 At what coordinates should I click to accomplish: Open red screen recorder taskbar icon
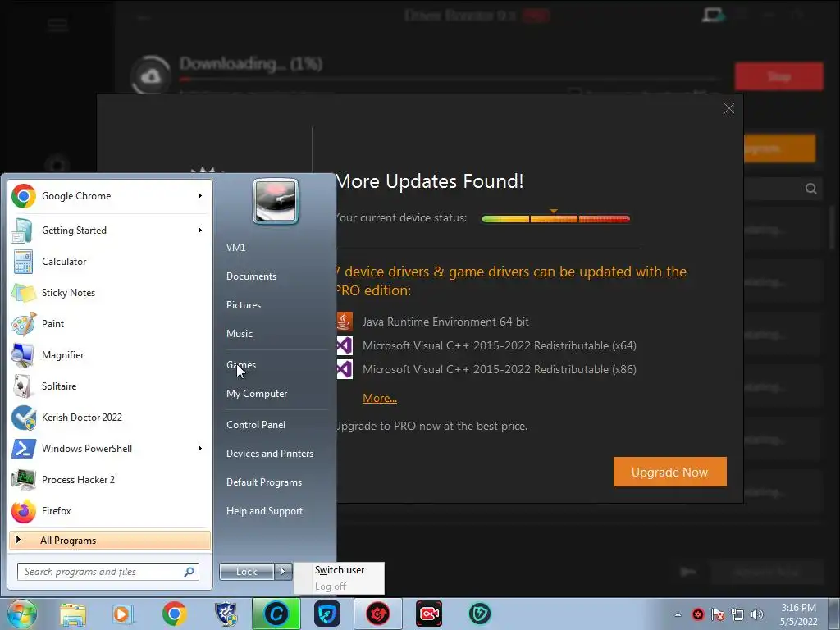[x=429, y=614]
